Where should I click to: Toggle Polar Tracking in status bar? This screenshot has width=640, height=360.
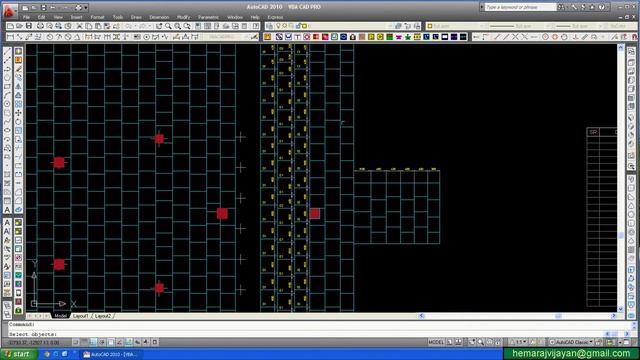coord(102,342)
